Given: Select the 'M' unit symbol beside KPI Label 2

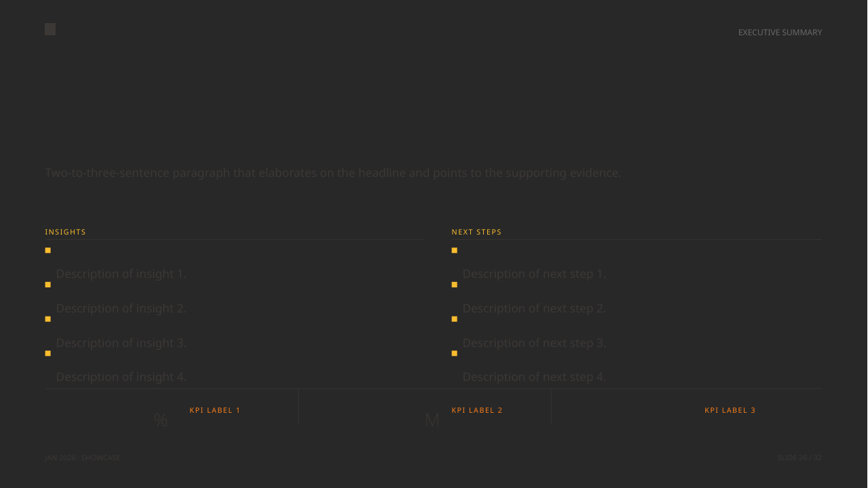Looking at the screenshot, I should pos(432,420).
